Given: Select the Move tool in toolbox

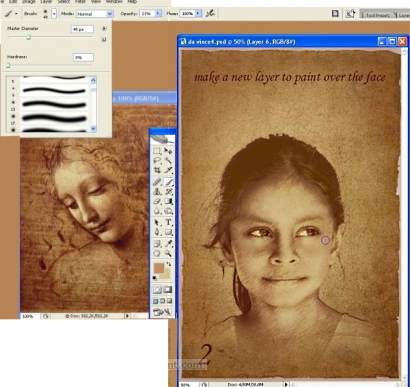Looking at the screenshot, I should coord(168,151).
